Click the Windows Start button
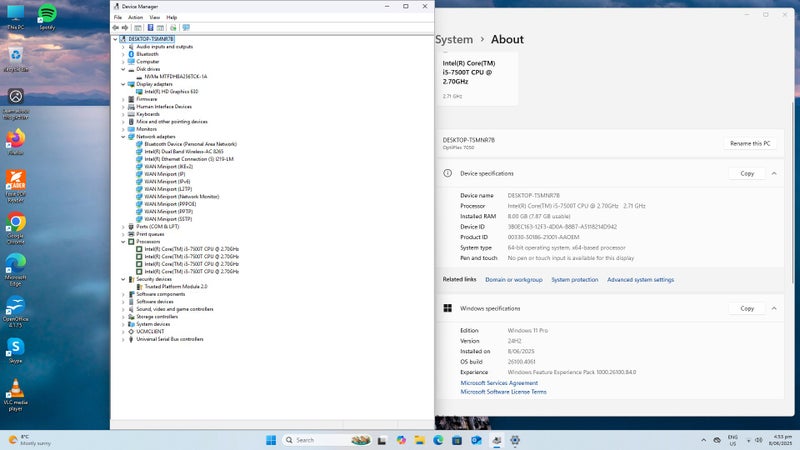 [271, 440]
